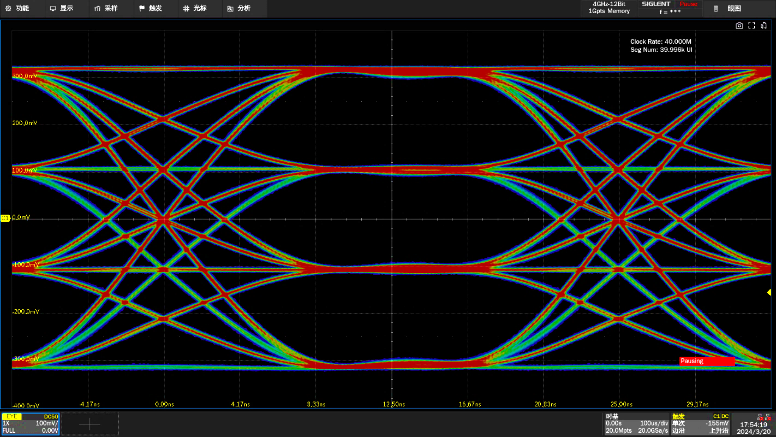This screenshot has height=437, width=776.
Task: Click the yellow channel 1 label
Action: coord(12,416)
